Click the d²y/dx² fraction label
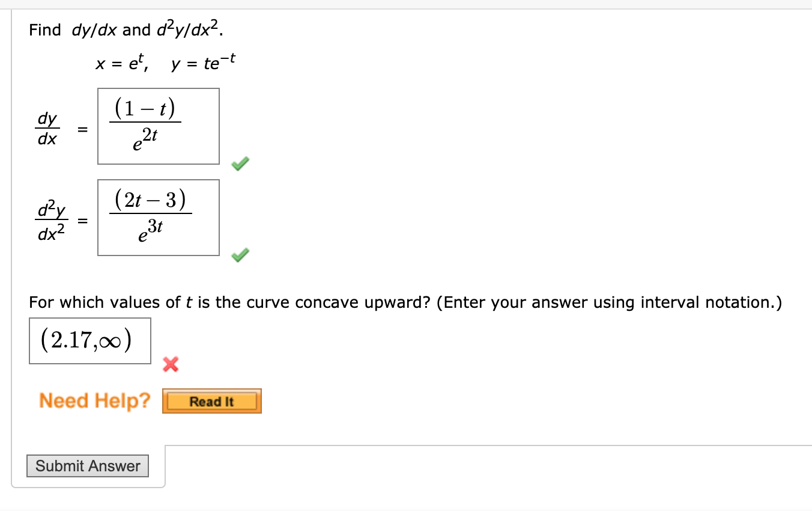Screen dimensions: 812x511 click(51, 218)
